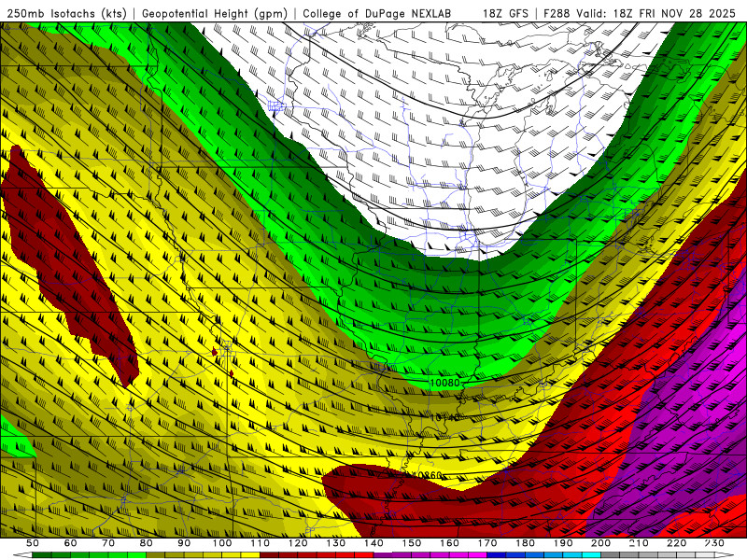Image resolution: width=747 pixels, height=560 pixels.
Task: Click the 160 kts colorbar label
Action: [449, 543]
